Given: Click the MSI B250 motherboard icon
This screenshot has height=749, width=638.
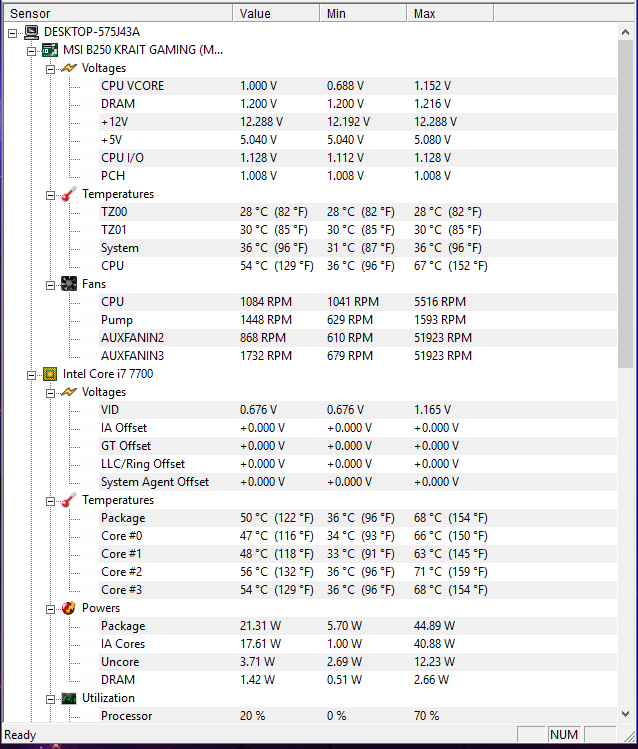Looking at the screenshot, I should pyautogui.click(x=50, y=50).
